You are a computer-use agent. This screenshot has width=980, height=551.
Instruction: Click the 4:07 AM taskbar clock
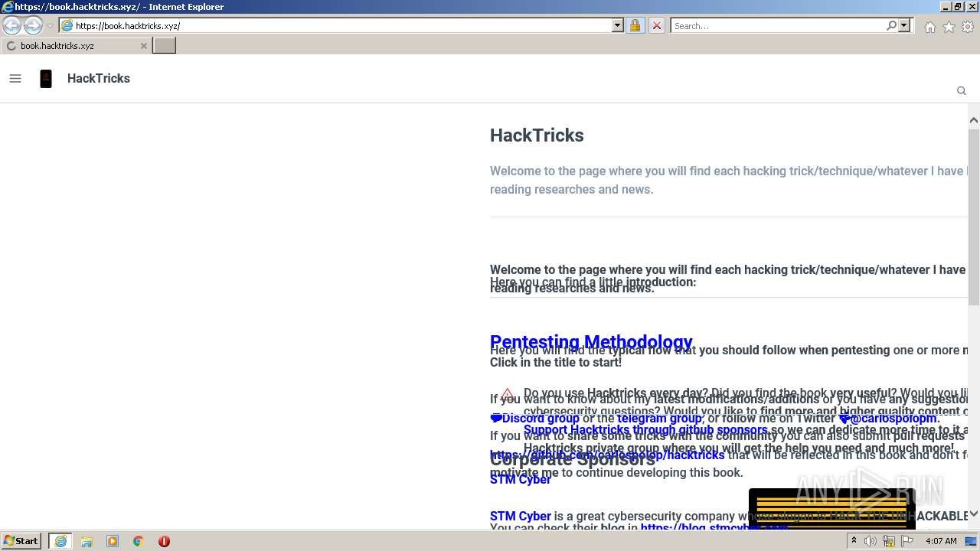(x=941, y=541)
